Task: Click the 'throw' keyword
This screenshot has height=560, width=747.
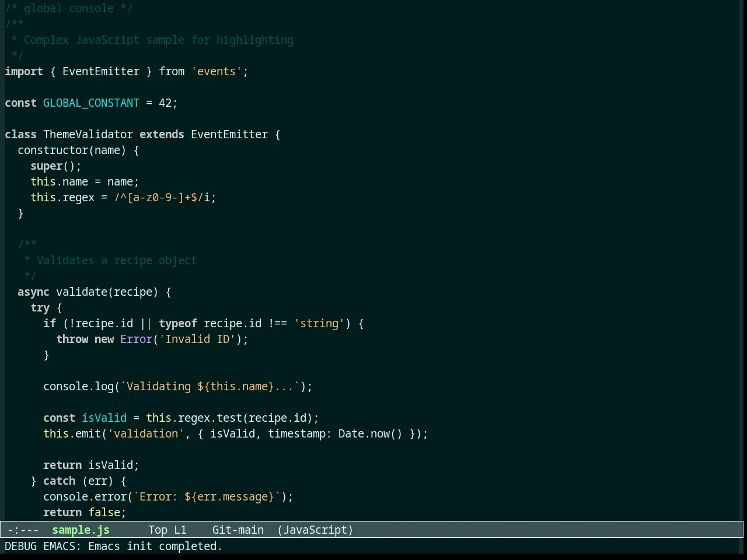Action: coord(72,339)
